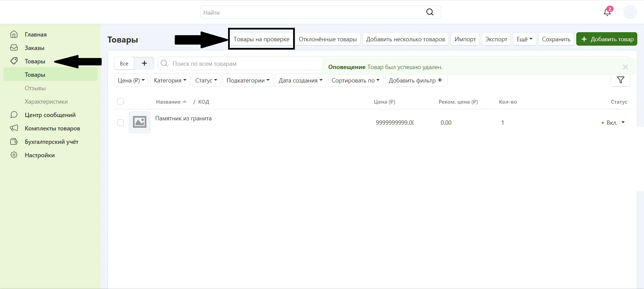The image size is (644, 289).
Task: Click the Главная home icon
Action: pyautogui.click(x=14, y=34)
